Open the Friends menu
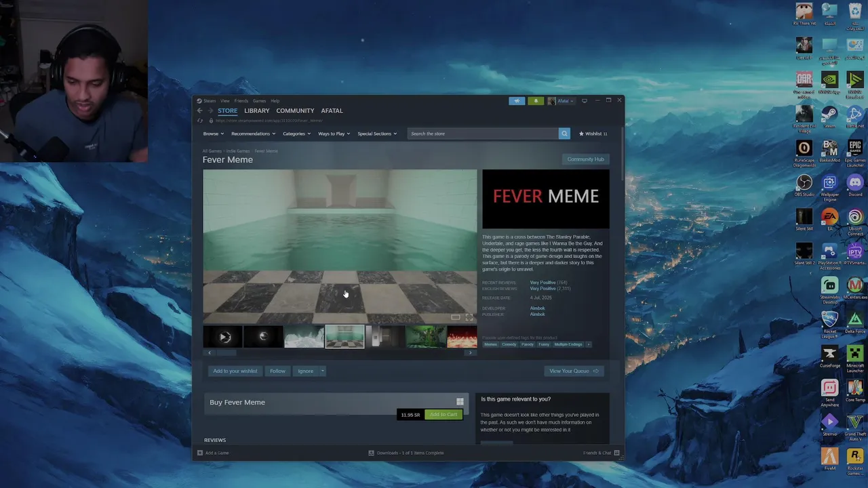This screenshot has height=488, width=868. (241, 101)
